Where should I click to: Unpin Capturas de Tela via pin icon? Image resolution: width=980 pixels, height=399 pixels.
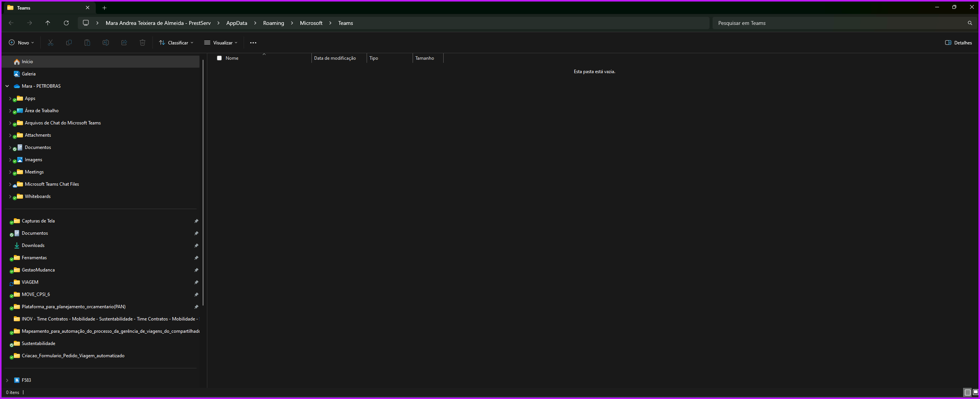coord(196,221)
